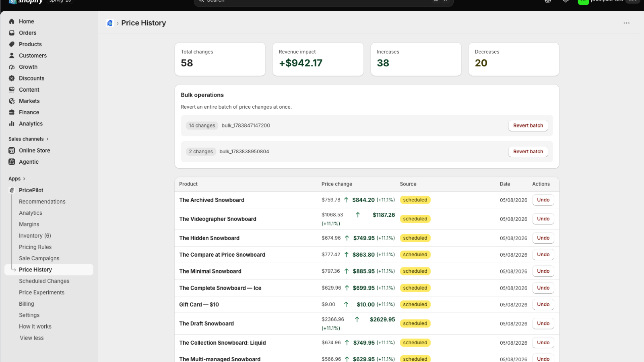Click The Videographer Snowboard product name
644x362 pixels.
click(x=218, y=219)
